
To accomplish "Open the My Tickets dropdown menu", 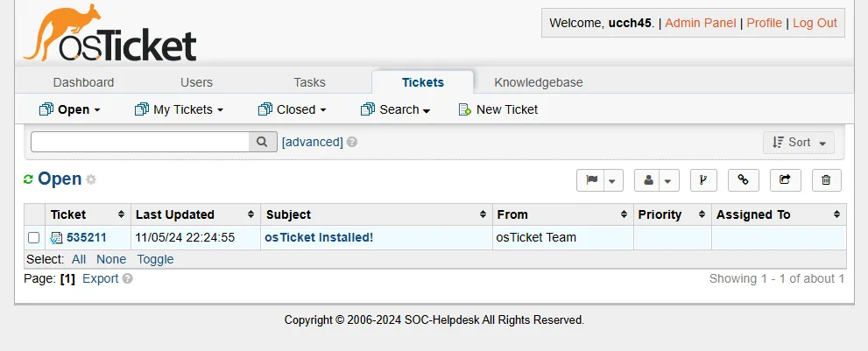I will 179,109.
